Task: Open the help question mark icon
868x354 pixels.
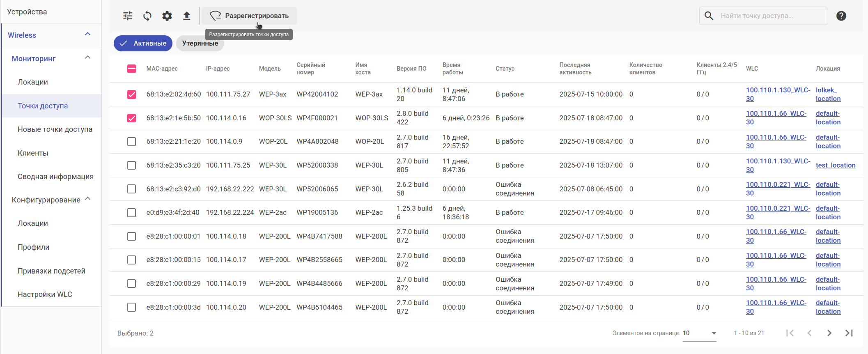Action: pos(841,16)
